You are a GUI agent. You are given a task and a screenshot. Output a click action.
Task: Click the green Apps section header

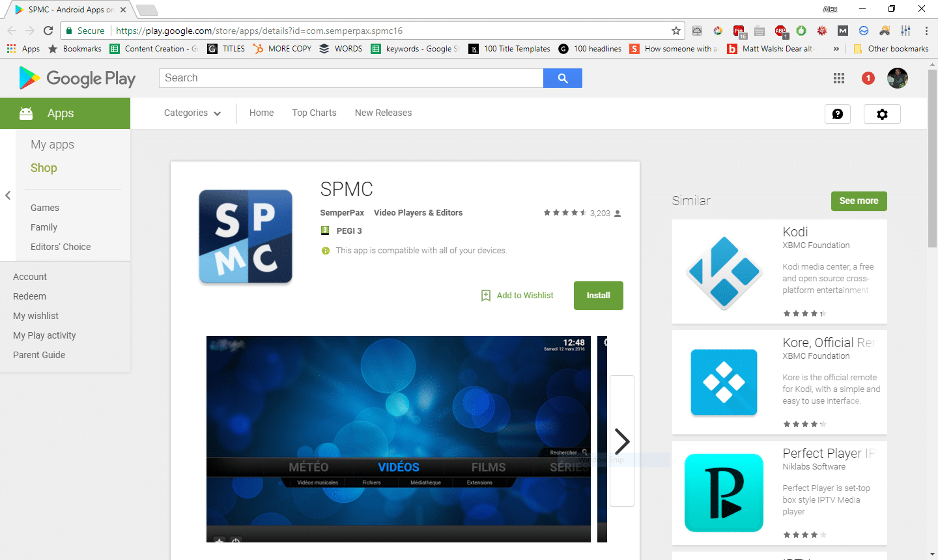point(65,113)
